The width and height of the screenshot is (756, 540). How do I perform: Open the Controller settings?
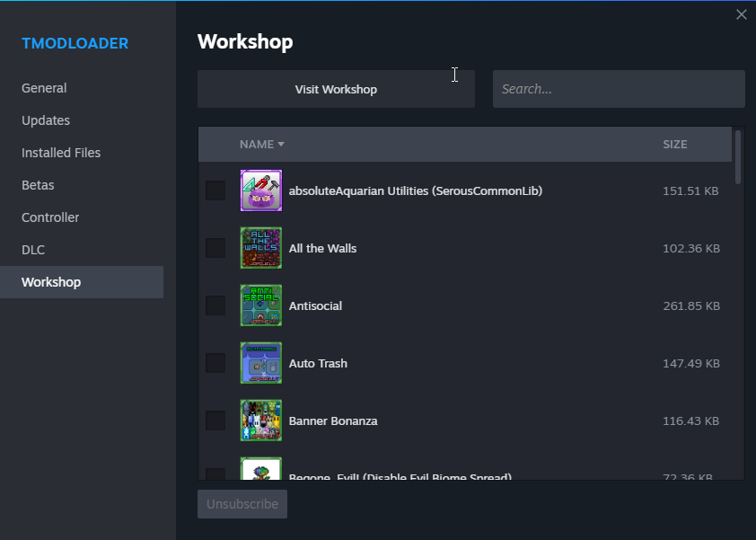click(x=50, y=217)
